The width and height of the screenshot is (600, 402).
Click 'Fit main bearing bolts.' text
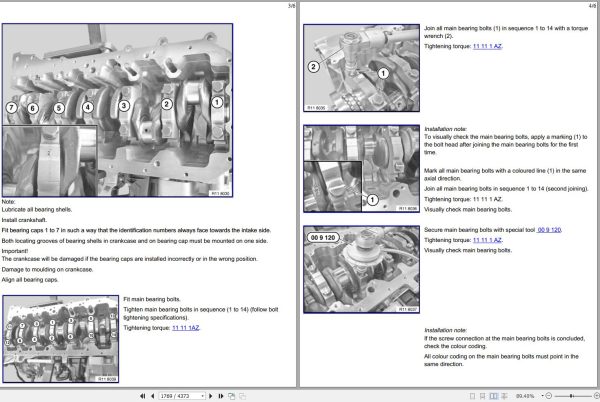point(152,299)
